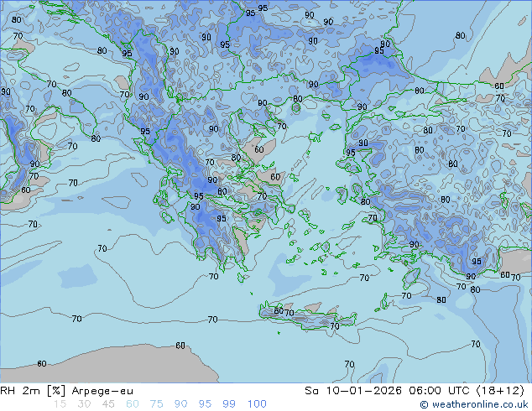Select the 45 value in the legend
The image size is (532, 411).
(x=108, y=404)
